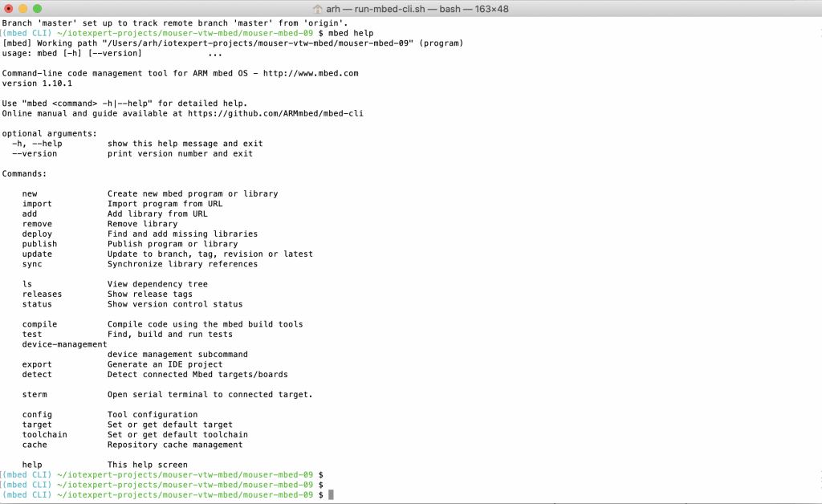Click the "Branch 'master' set up to track" line

tap(175, 23)
